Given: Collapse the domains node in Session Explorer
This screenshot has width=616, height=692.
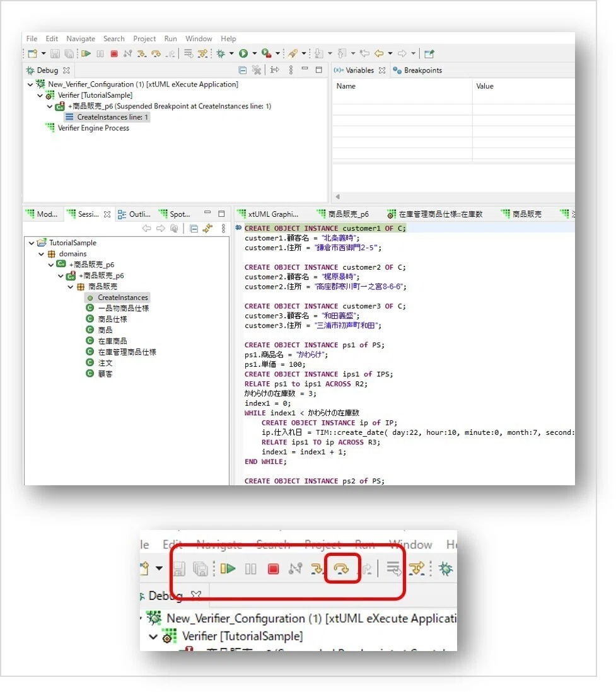Looking at the screenshot, I should [41, 254].
